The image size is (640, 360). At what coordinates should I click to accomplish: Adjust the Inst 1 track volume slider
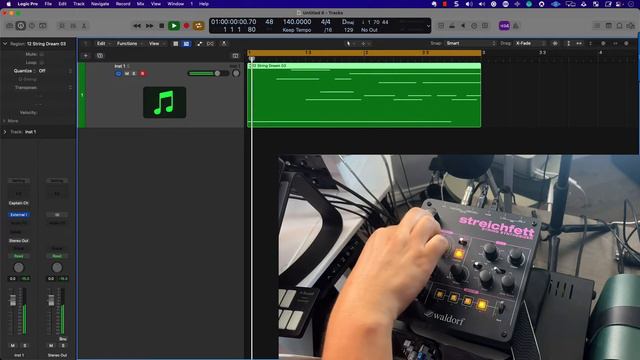click(208, 73)
